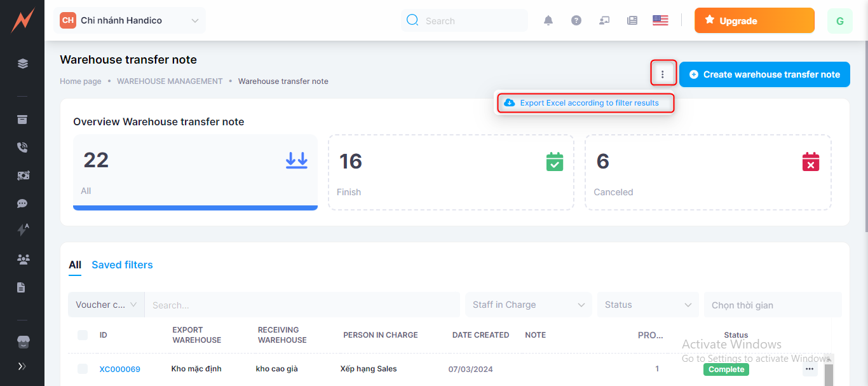Switch to the Saved filters tab
Screen dimensions: 868x386
122,265
